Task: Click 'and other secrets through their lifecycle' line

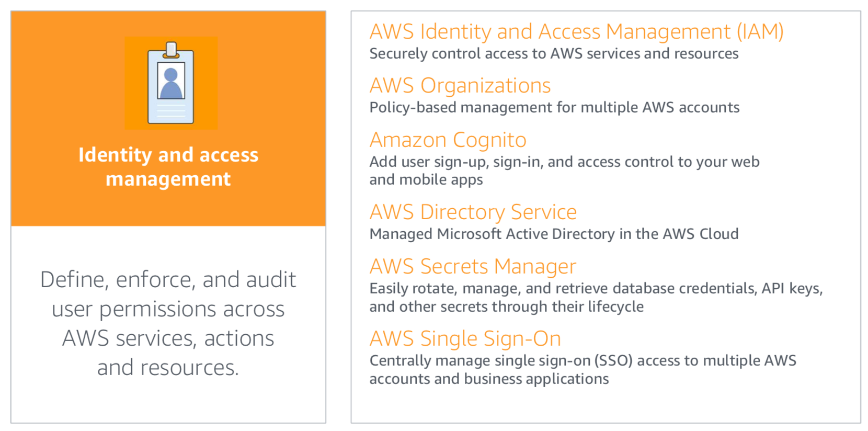Action: (506, 307)
